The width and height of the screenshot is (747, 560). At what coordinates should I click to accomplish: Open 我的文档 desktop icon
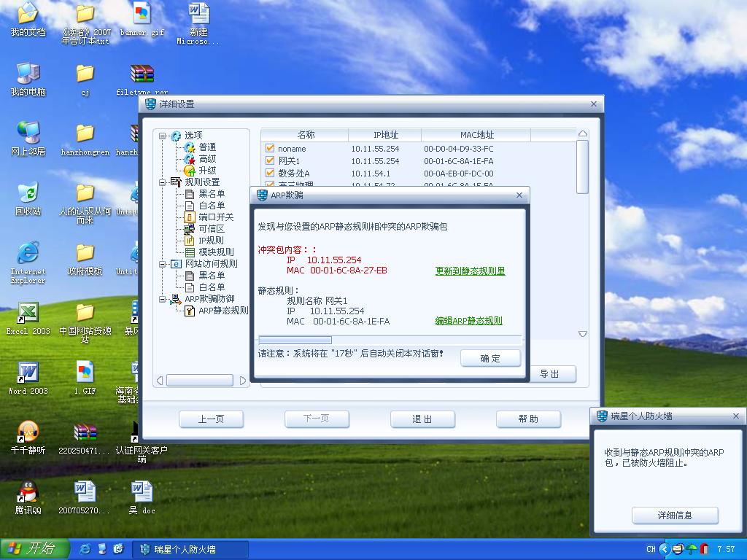click(x=28, y=20)
